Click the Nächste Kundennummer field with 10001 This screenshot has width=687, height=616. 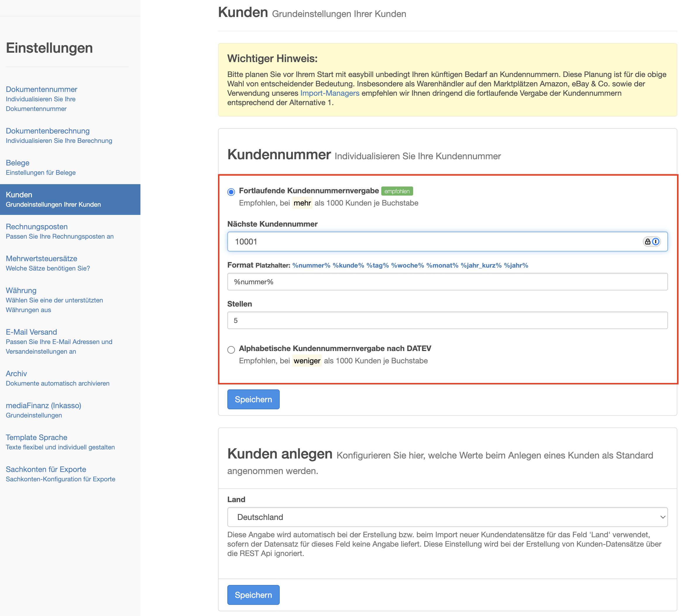tap(447, 242)
